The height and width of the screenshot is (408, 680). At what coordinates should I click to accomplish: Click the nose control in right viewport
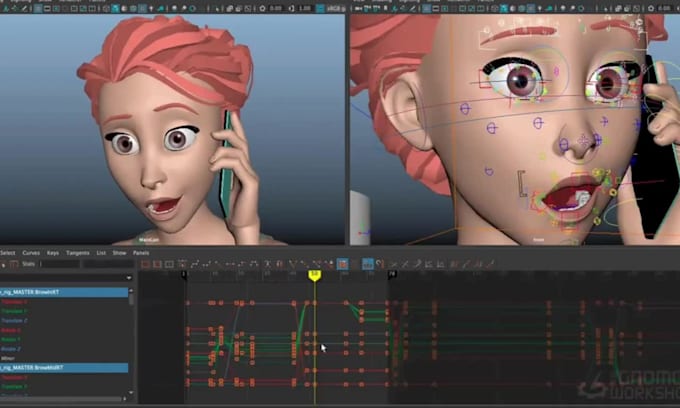click(584, 140)
